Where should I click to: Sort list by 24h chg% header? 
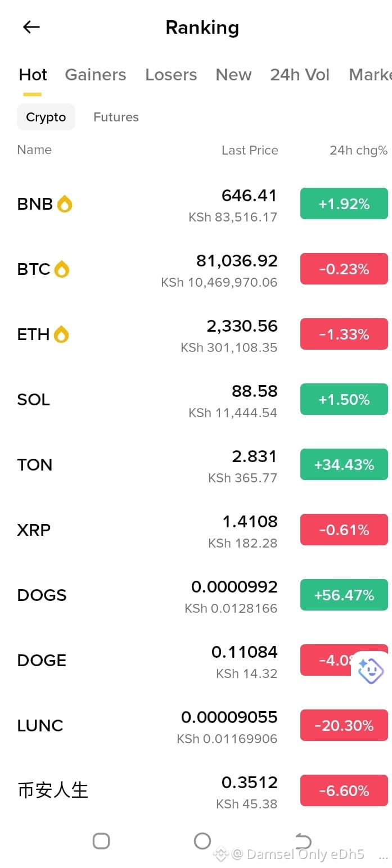point(358,150)
